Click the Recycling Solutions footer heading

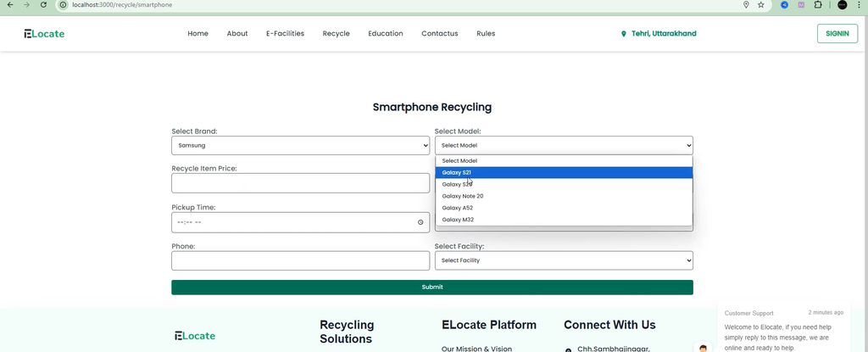[x=347, y=332]
